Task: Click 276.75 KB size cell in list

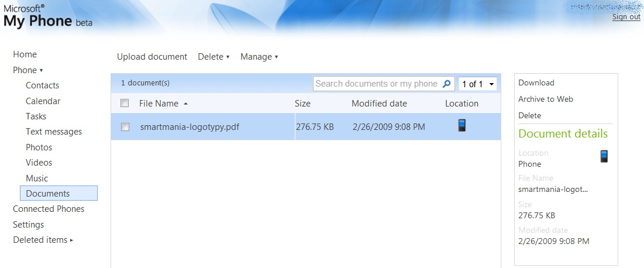Action: [315, 127]
